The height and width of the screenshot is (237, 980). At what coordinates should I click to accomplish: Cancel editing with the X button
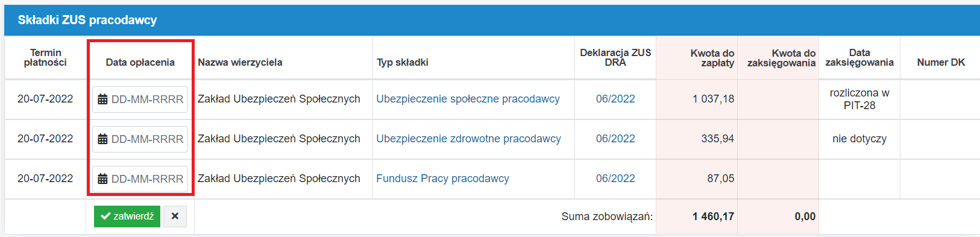point(175,216)
